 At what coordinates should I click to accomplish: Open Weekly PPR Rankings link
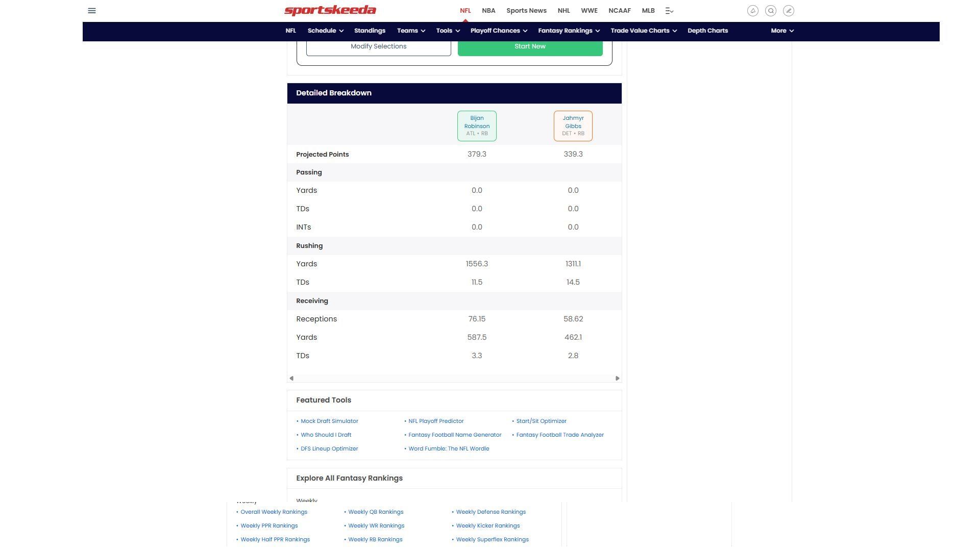269,526
